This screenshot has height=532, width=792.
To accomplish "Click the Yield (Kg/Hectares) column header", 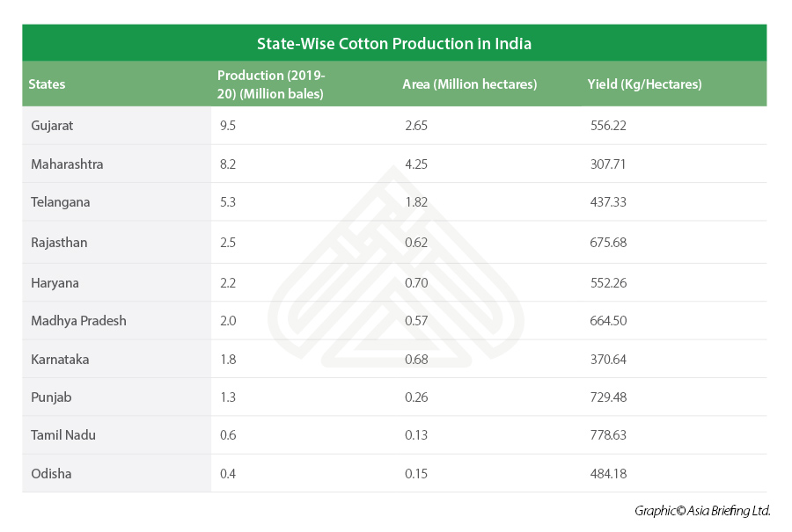I will 644,84.
